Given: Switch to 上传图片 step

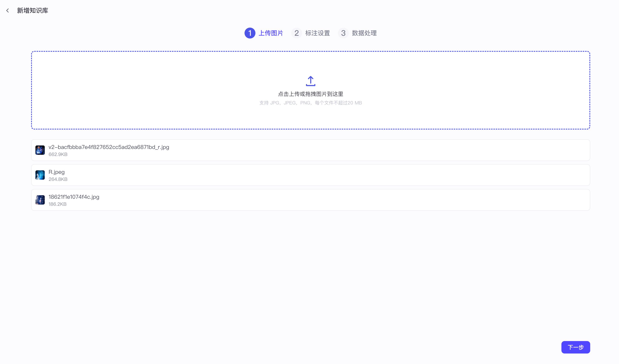Looking at the screenshot, I should click(271, 33).
